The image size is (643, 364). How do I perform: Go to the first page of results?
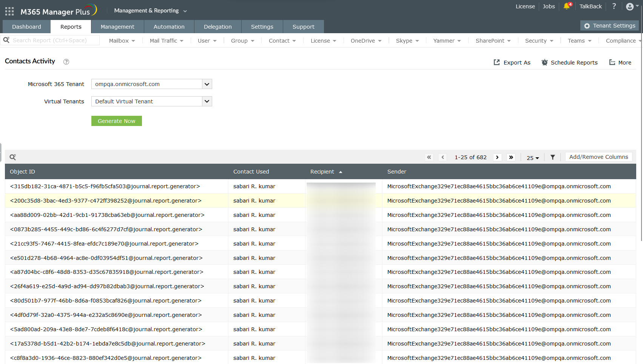tap(429, 157)
